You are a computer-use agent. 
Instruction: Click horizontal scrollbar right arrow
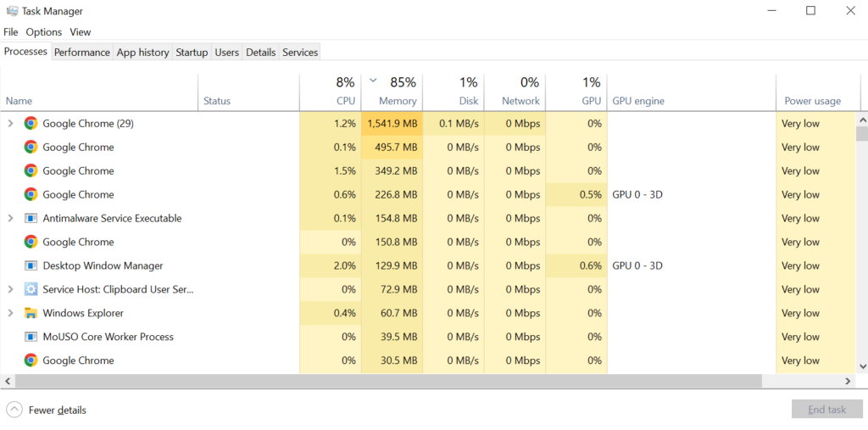click(x=848, y=382)
